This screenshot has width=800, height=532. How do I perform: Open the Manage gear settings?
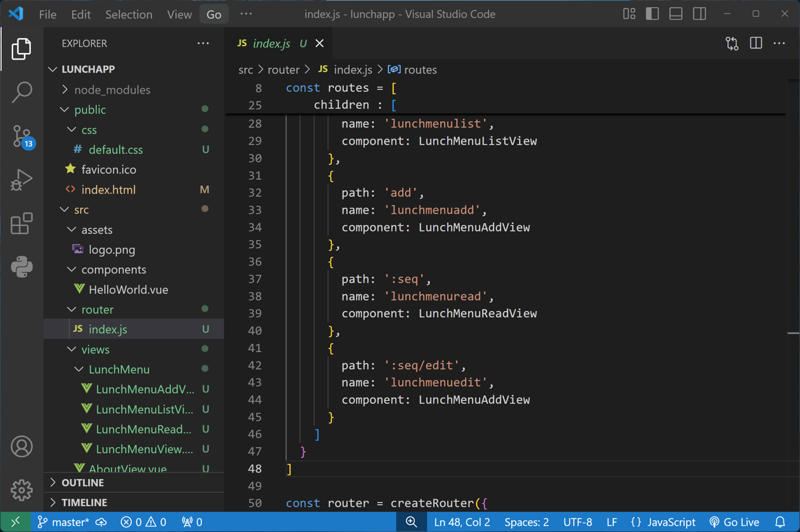[22, 490]
